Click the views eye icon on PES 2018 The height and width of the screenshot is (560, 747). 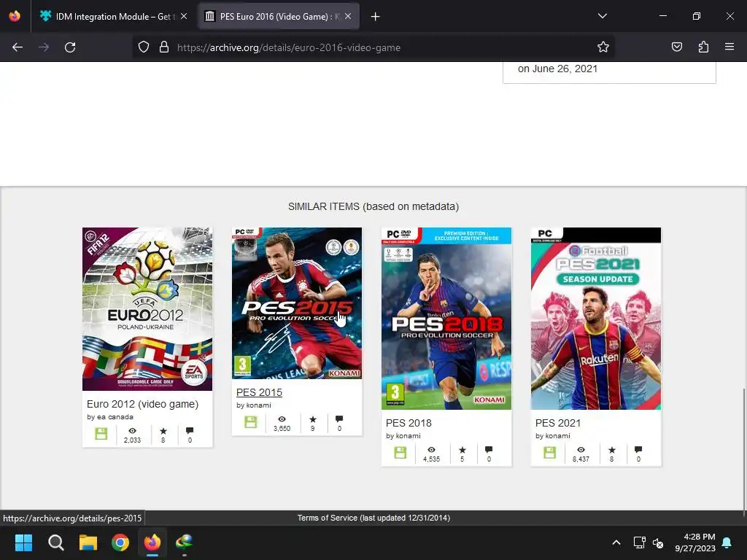pyautogui.click(x=432, y=449)
